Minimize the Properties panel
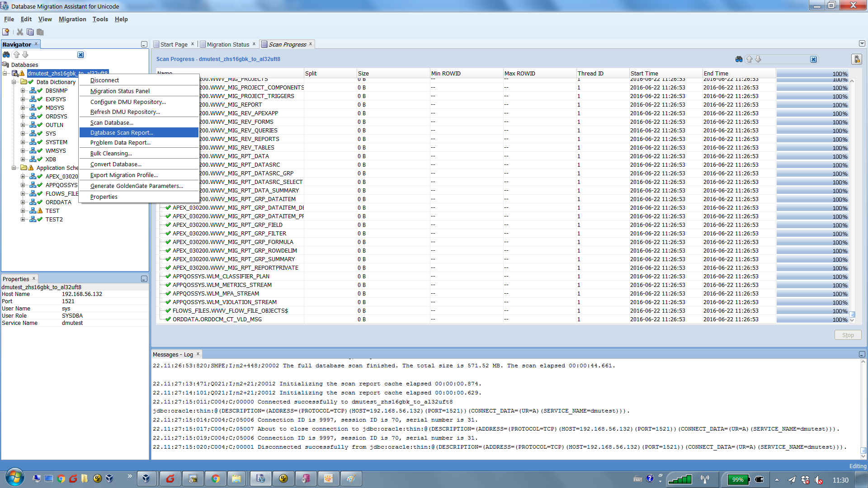Viewport: 868px width, 488px height. 144,279
